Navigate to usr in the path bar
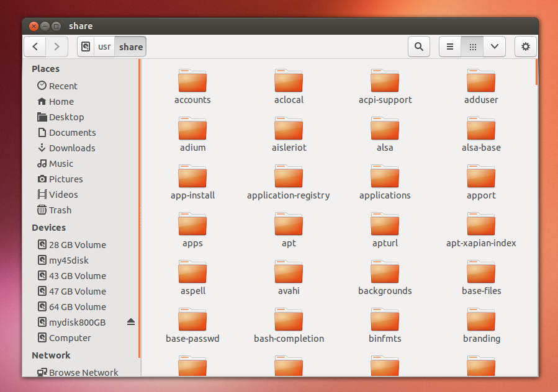Viewport: 558px width, 392px height. click(x=104, y=47)
